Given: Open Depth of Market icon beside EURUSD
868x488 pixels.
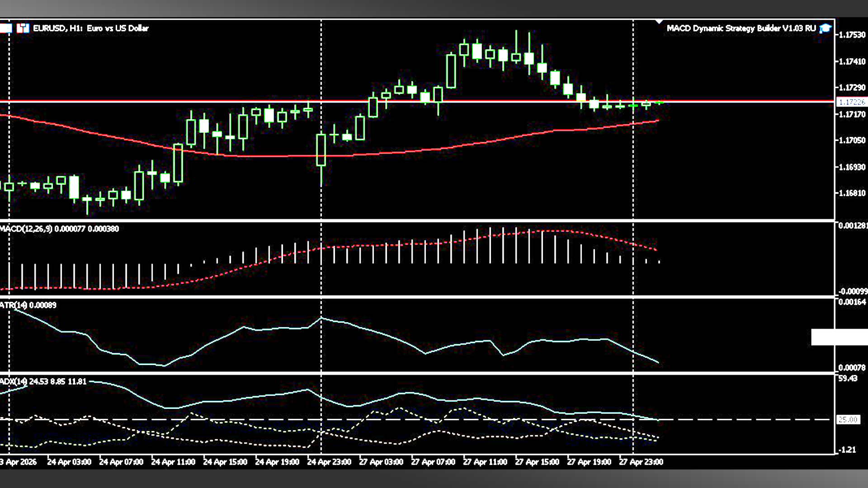Looking at the screenshot, I should coord(23,28).
